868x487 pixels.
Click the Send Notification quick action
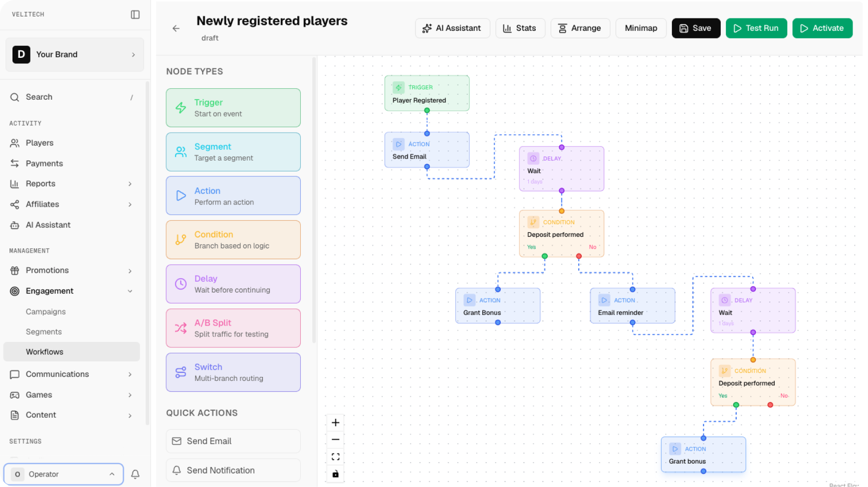click(x=233, y=471)
